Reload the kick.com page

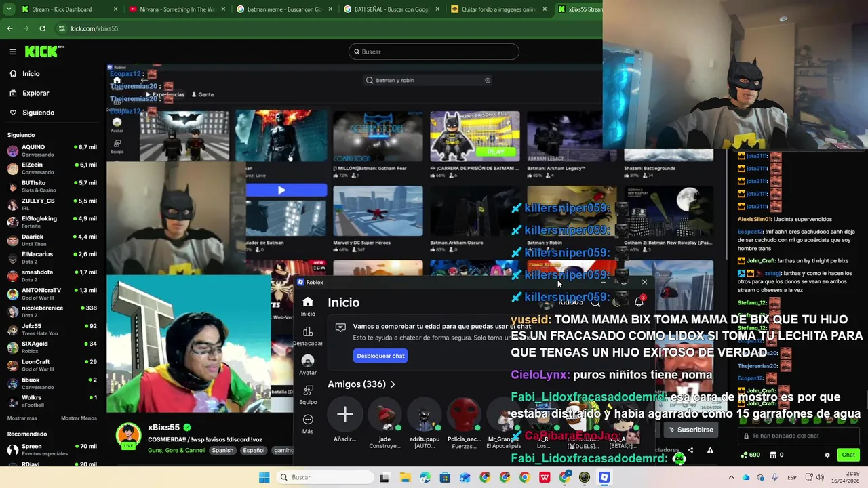(42, 28)
